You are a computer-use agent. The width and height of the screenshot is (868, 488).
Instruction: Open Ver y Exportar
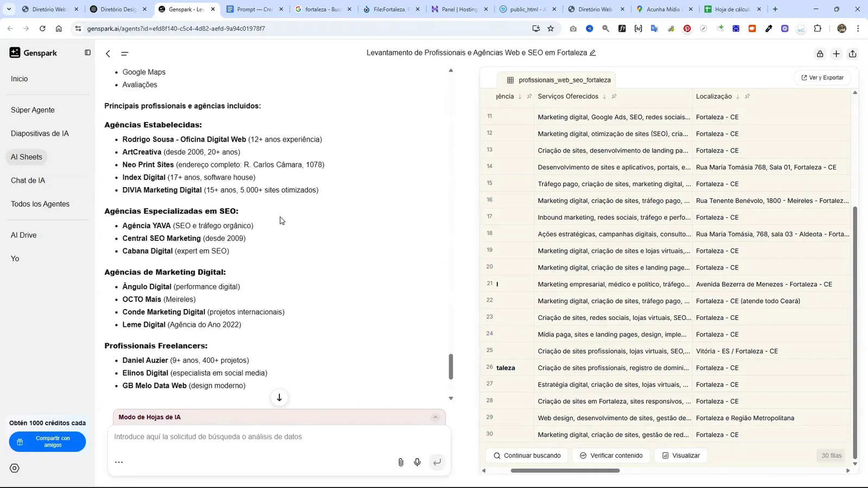[x=822, y=77]
